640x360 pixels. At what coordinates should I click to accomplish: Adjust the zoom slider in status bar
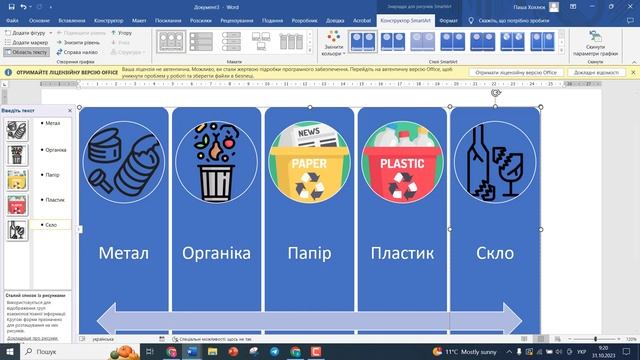pos(595,339)
